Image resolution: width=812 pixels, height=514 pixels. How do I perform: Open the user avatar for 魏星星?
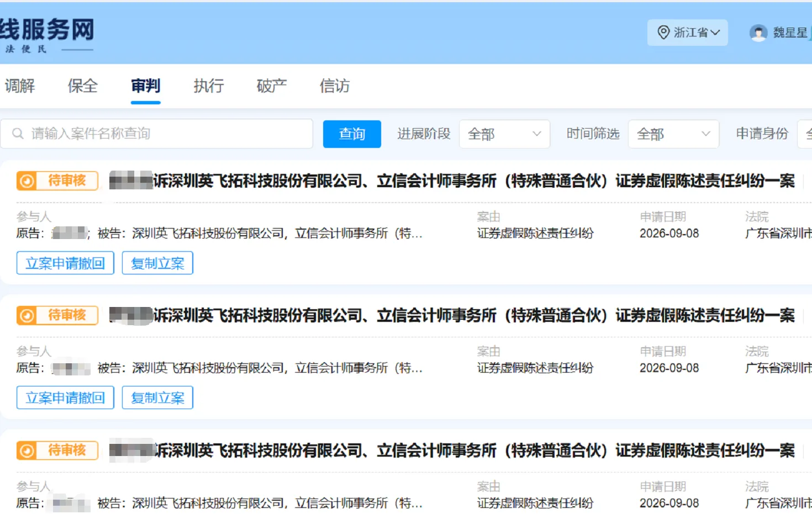click(x=758, y=33)
